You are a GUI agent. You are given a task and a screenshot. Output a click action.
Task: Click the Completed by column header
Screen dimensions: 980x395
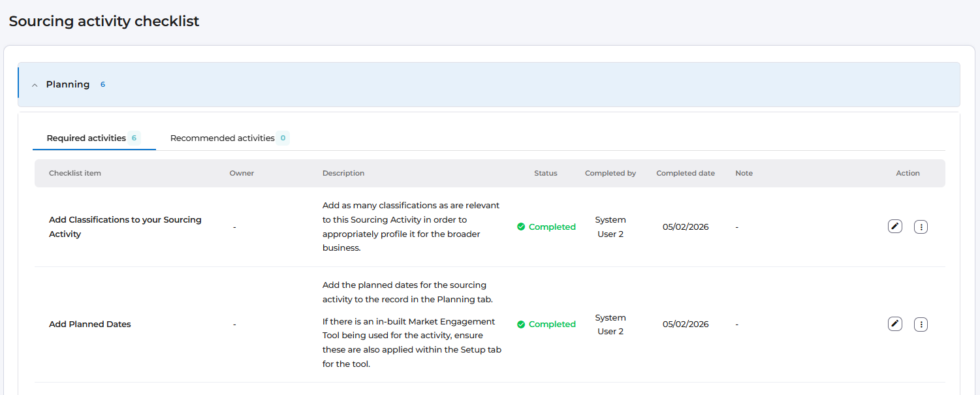click(610, 173)
